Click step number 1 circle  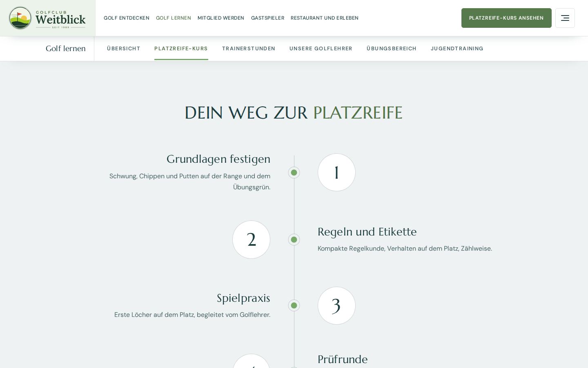point(336,172)
